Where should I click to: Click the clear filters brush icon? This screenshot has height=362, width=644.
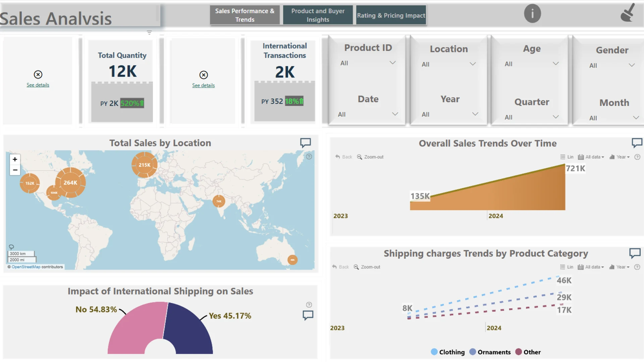[628, 13]
